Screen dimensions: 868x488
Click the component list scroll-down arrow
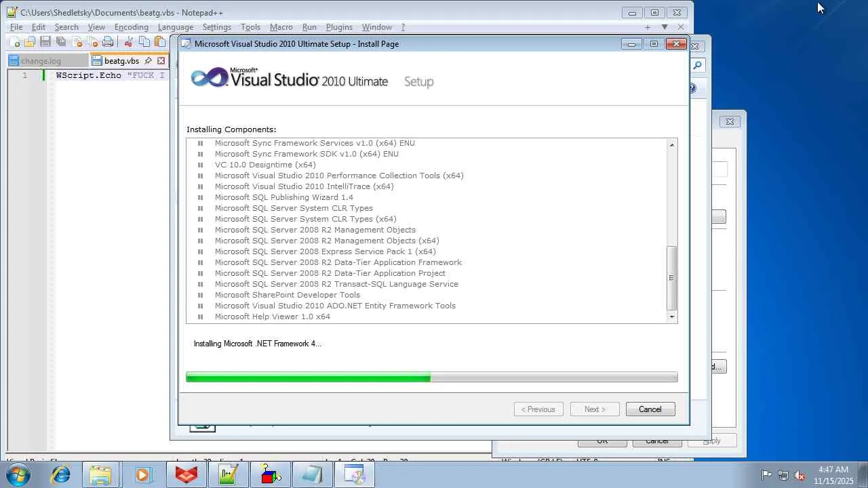point(672,317)
